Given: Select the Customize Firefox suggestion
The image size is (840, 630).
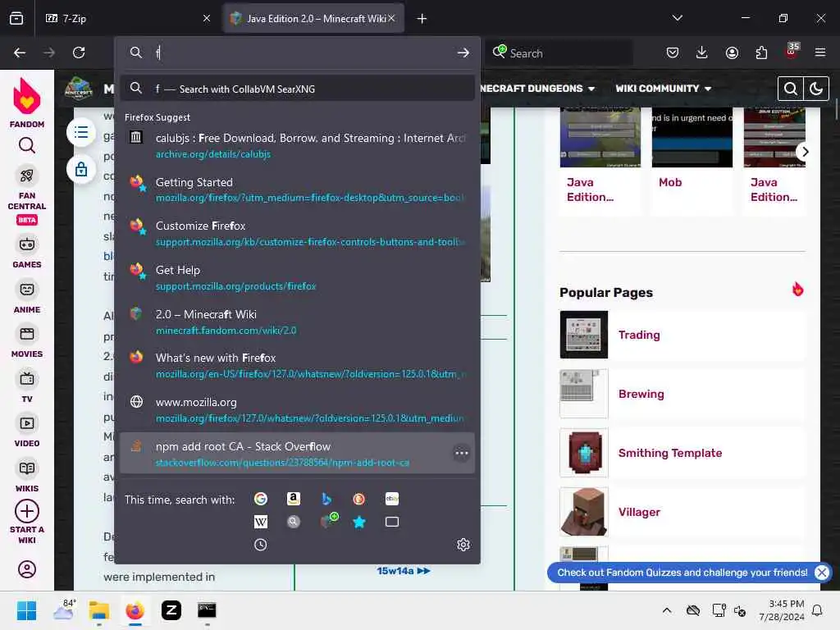Looking at the screenshot, I should 297,234.
